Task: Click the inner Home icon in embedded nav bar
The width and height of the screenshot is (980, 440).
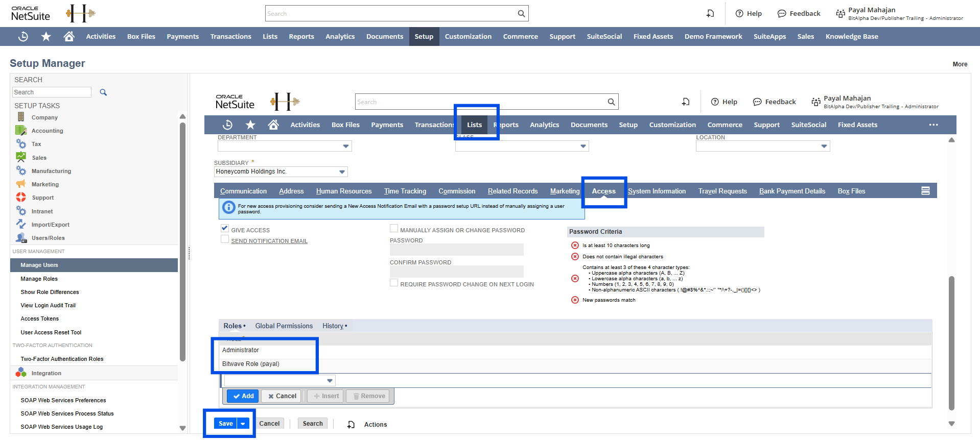Action: [273, 125]
